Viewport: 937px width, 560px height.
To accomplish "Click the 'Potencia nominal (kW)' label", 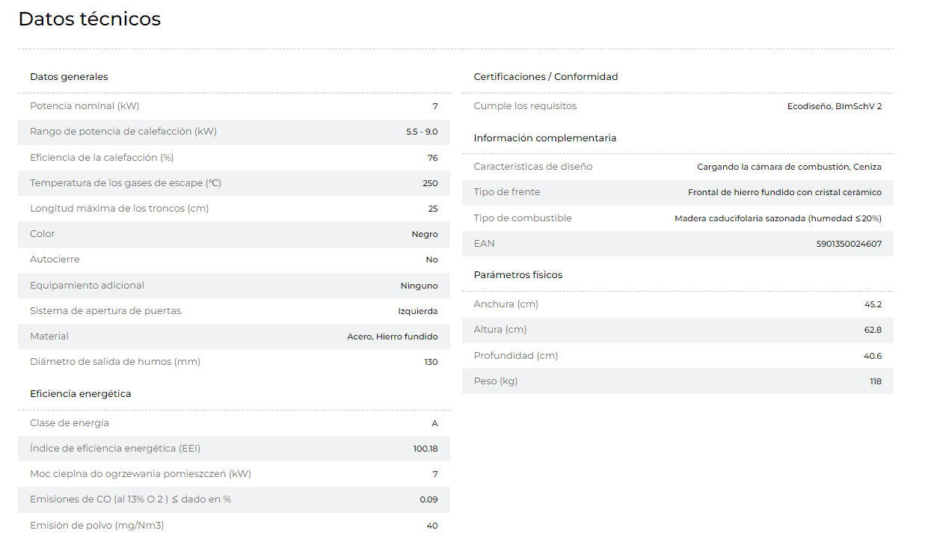I will coord(85,106).
